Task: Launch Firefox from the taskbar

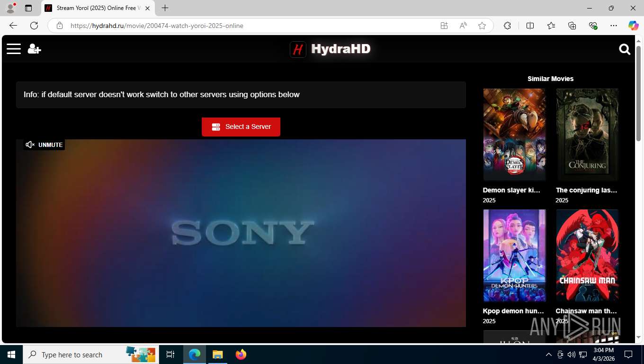Action: pyautogui.click(x=241, y=355)
